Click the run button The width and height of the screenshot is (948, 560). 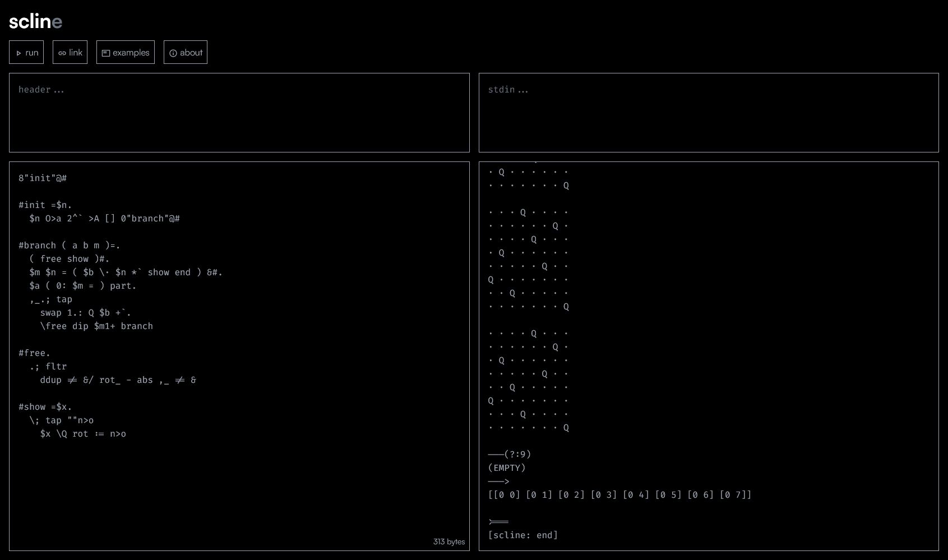[x=26, y=52]
